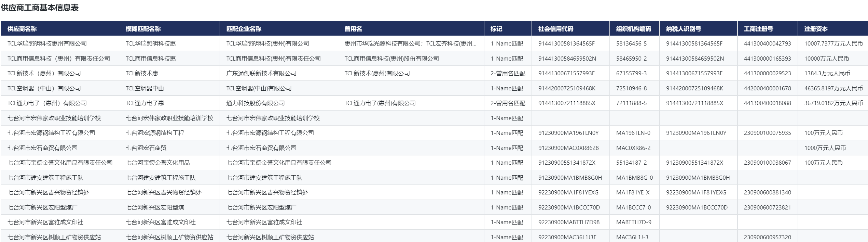Click 2-曾用名匹配 tag in TCL通力电子 row

(508, 103)
